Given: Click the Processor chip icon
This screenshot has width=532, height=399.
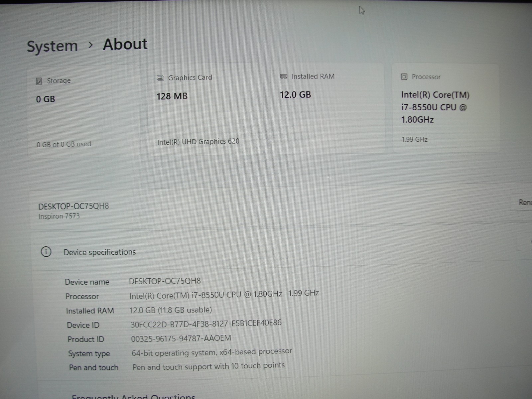Looking at the screenshot, I should click(x=404, y=77).
